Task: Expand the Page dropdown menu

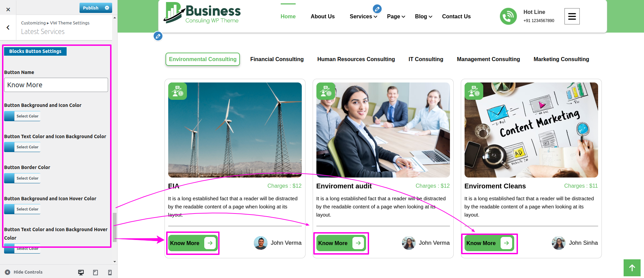Action: pyautogui.click(x=396, y=16)
